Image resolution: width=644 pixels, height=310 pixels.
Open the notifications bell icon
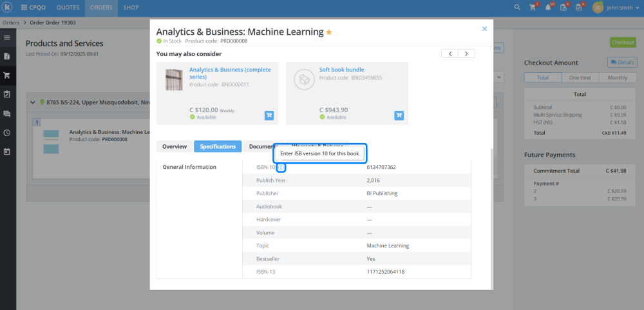coord(549,8)
